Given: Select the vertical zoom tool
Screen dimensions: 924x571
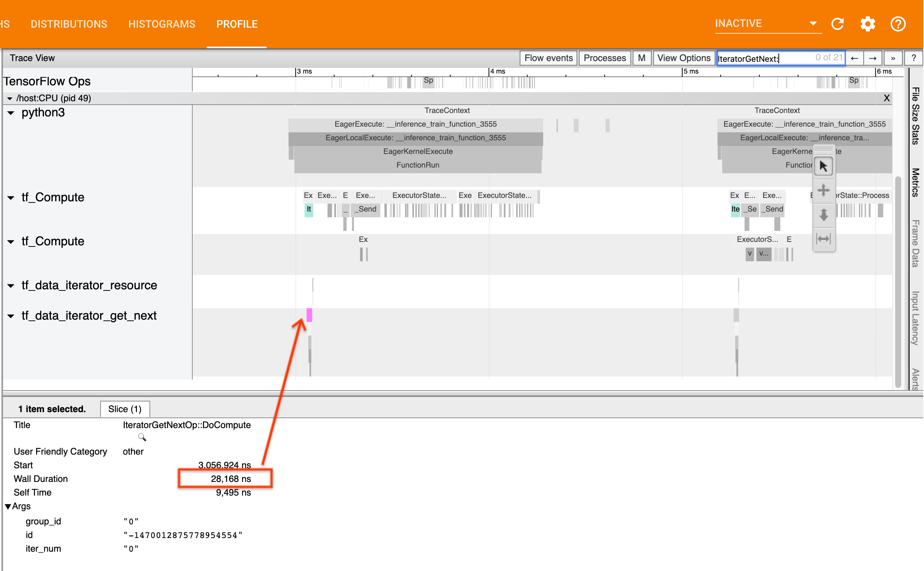Looking at the screenshot, I should click(x=824, y=215).
